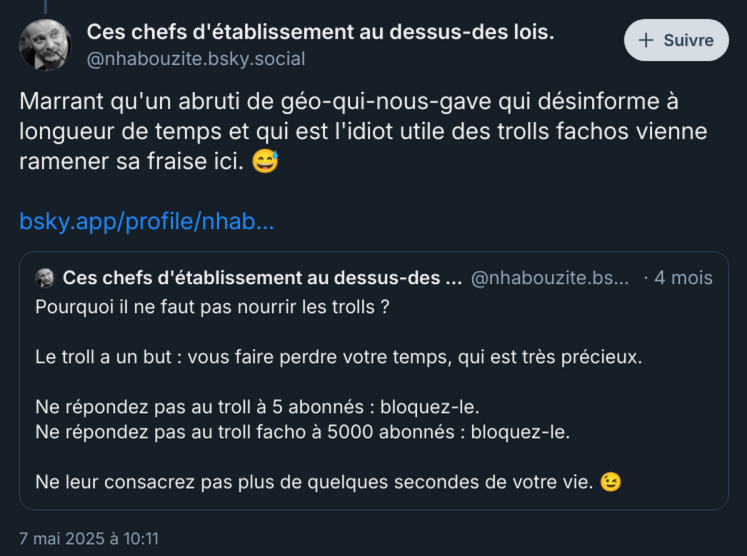Open the quoted post's author name

point(262,278)
